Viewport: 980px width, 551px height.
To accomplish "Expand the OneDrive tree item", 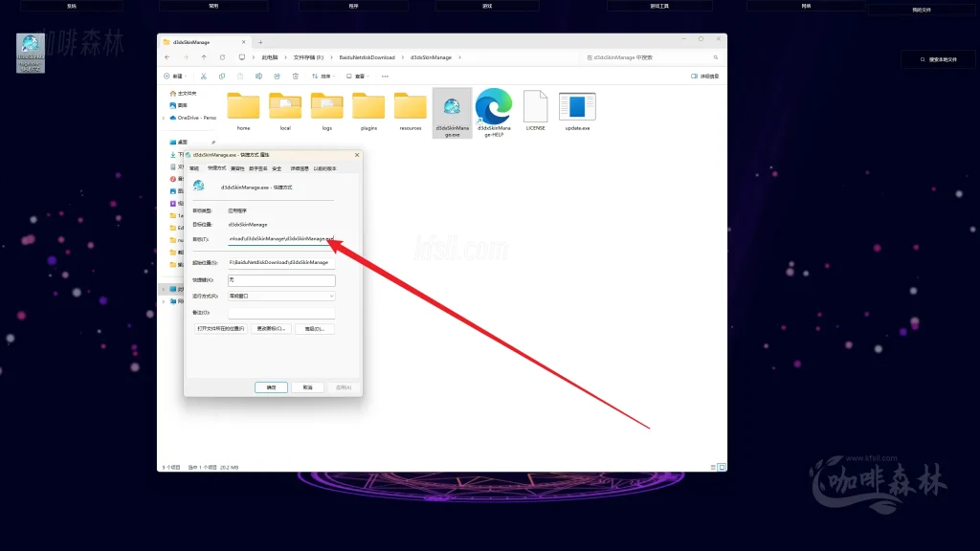I will click(x=163, y=118).
